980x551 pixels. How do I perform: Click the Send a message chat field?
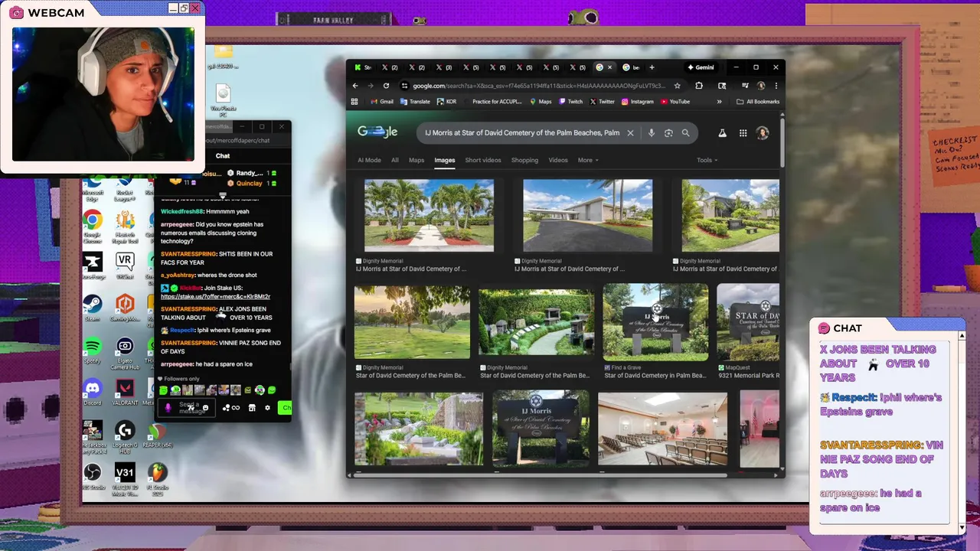click(187, 408)
